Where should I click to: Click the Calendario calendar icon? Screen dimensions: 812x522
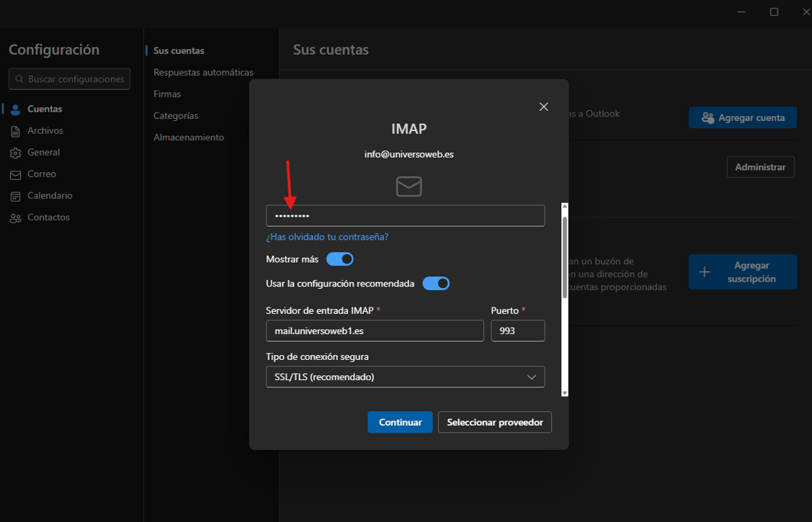click(x=15, y=196)
